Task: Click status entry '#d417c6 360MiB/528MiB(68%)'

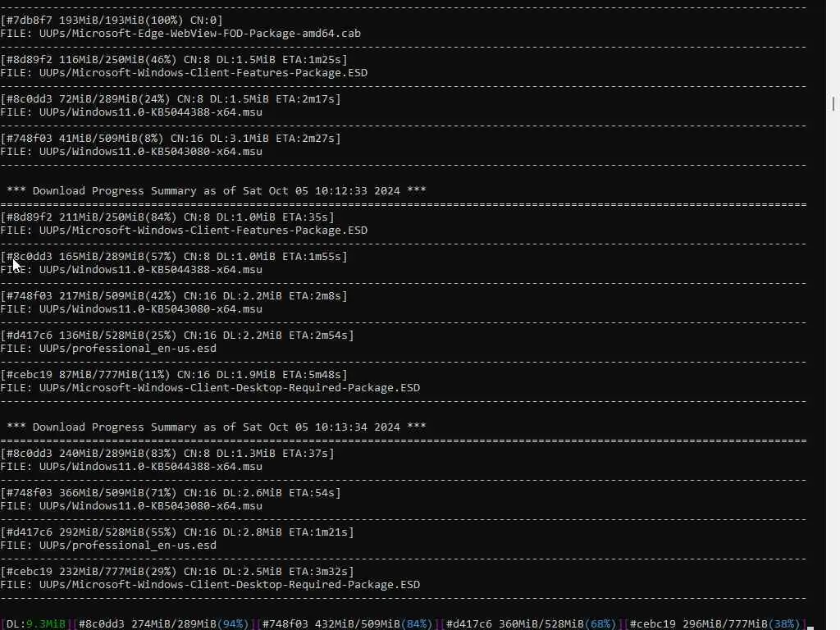Action: pyautogui.click(x=531, y=624)
